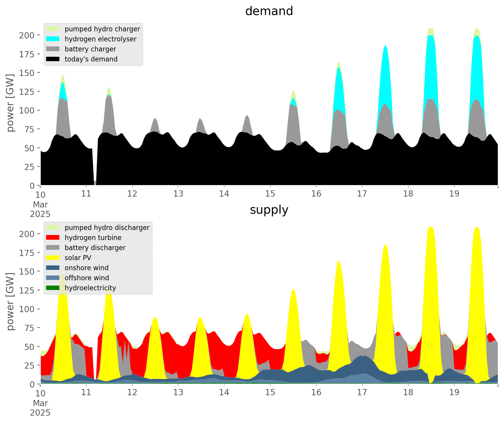
Task: Click the battery discharger legend swatch
Action: tap(53, 248)
